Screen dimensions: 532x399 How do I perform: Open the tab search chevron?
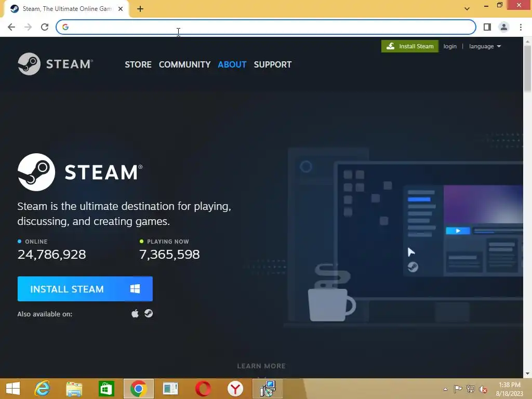coord(467,9)
